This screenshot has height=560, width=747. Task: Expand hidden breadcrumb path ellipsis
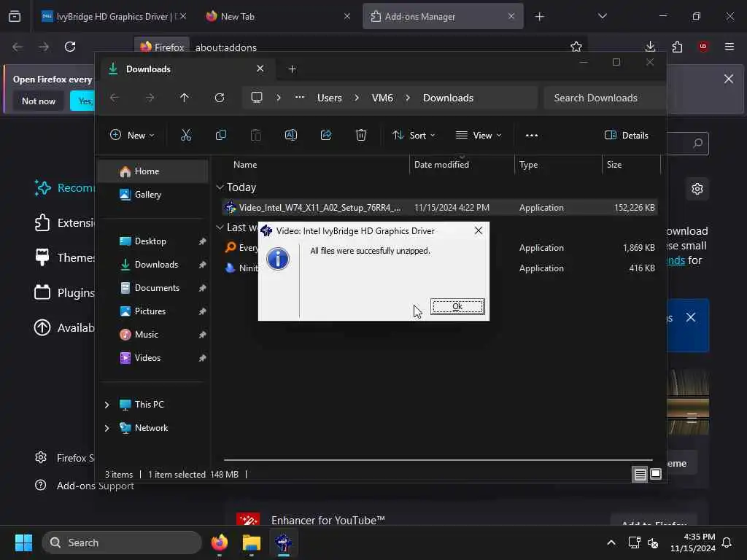tap(300, 97)
